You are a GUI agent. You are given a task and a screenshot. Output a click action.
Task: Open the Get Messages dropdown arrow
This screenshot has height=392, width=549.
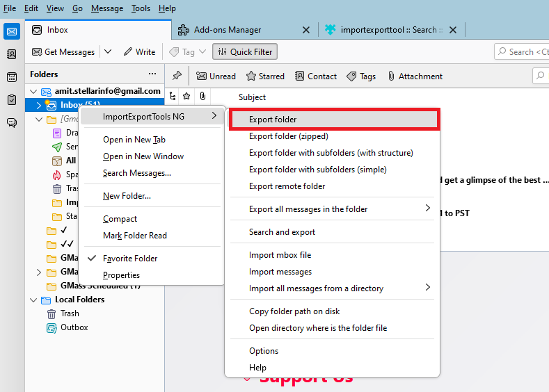click(x=108, y=51)
